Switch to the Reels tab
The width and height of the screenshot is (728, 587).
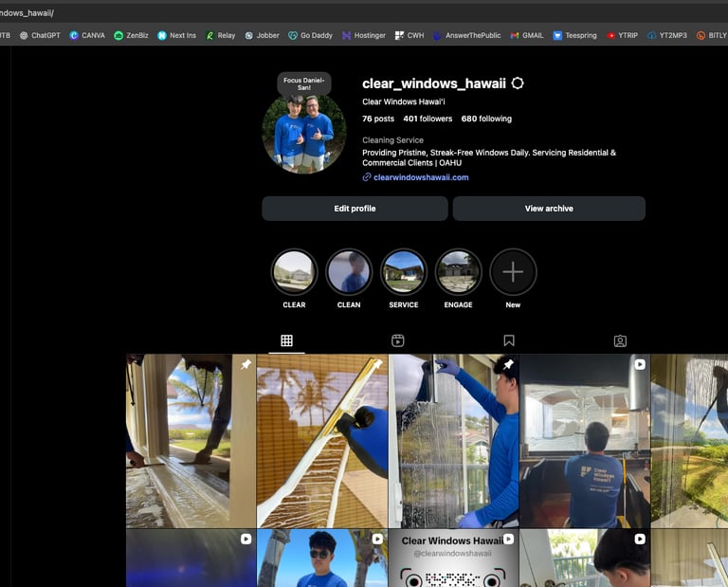pyautogui.click(x=398, y=340)
